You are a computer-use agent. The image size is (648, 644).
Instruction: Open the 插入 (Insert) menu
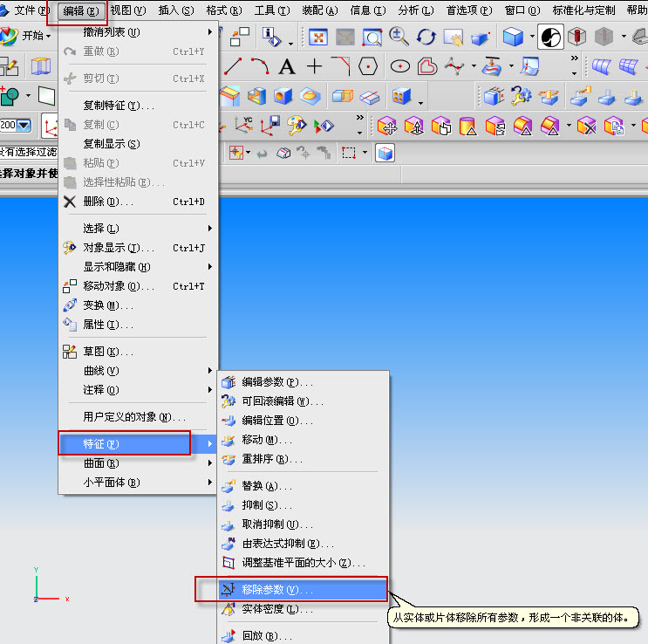[x=176, y=10]
